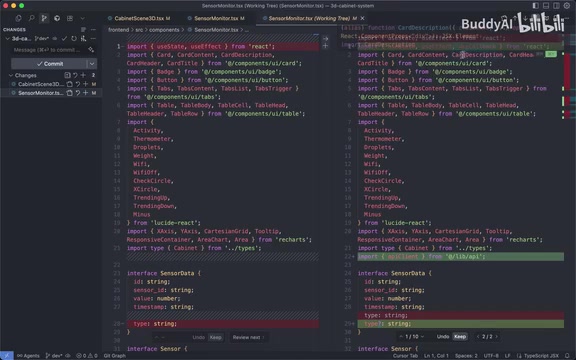
Task: Stage SensorMonitor changes with plus
Action: coord(86,93)
